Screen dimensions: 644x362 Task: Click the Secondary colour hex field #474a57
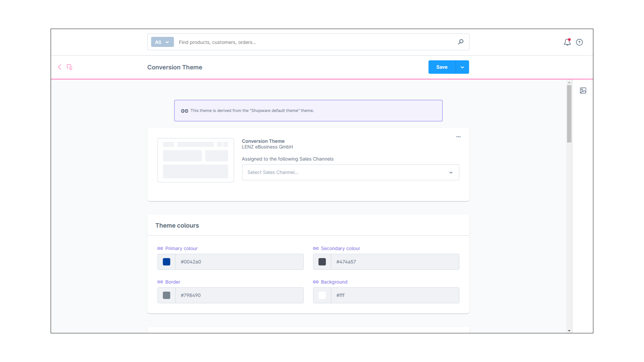click(395, 262)
